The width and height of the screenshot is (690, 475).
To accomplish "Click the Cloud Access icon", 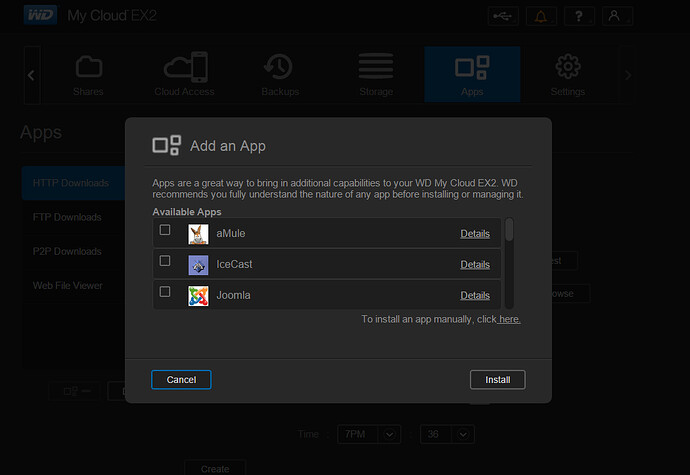I will [x=186, y=67].
